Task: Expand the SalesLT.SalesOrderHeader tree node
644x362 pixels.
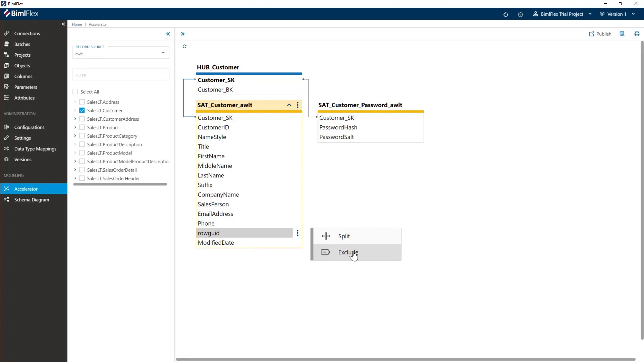Action: pos(75,178)
